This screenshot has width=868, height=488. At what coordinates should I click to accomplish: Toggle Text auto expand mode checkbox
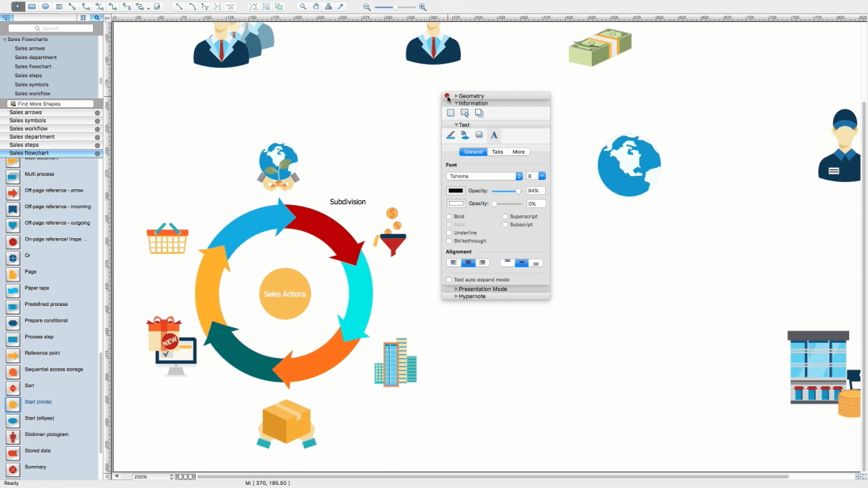tap(449, 279)
